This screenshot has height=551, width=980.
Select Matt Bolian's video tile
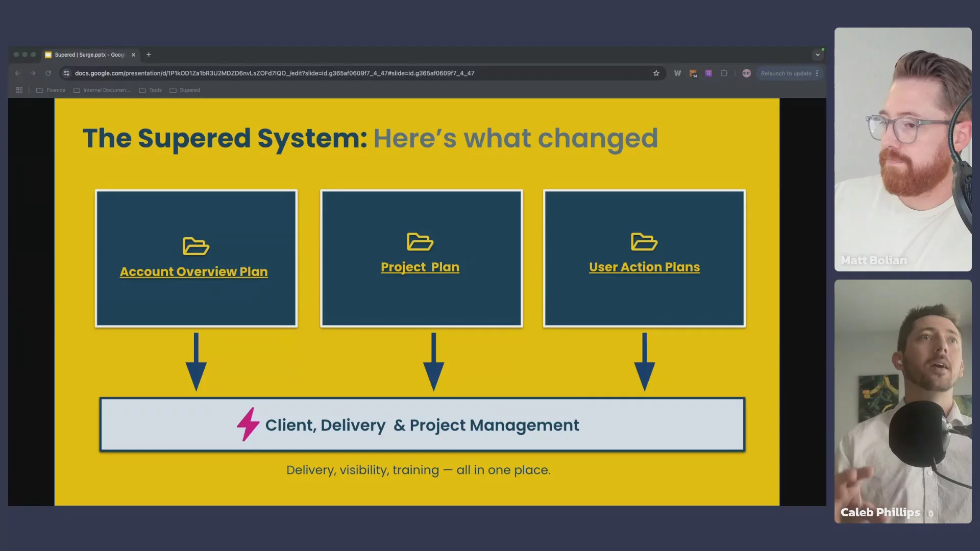pyautogui.click(x=903, y=149)
